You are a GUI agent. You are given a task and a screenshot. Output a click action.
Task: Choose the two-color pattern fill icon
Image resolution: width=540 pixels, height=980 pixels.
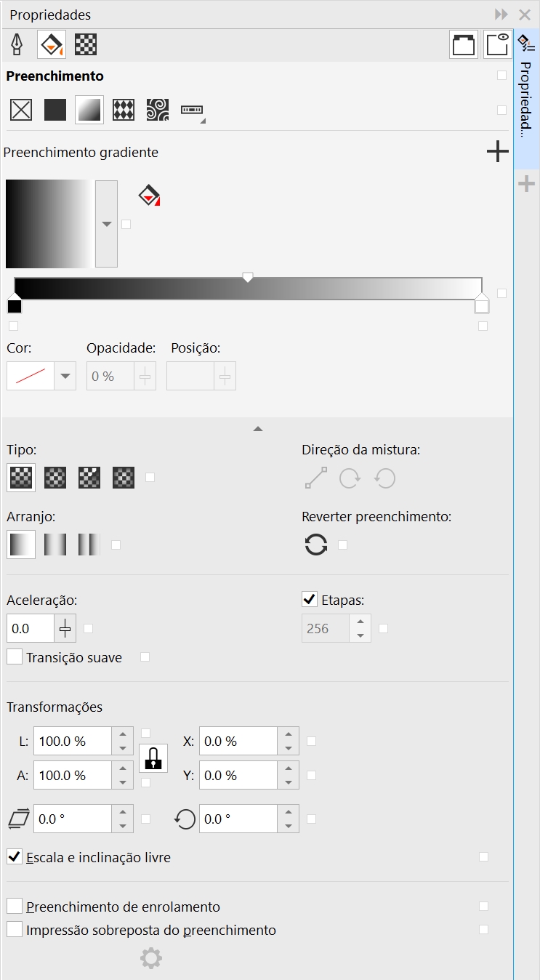pyautogui.click(x=124, y=110)
